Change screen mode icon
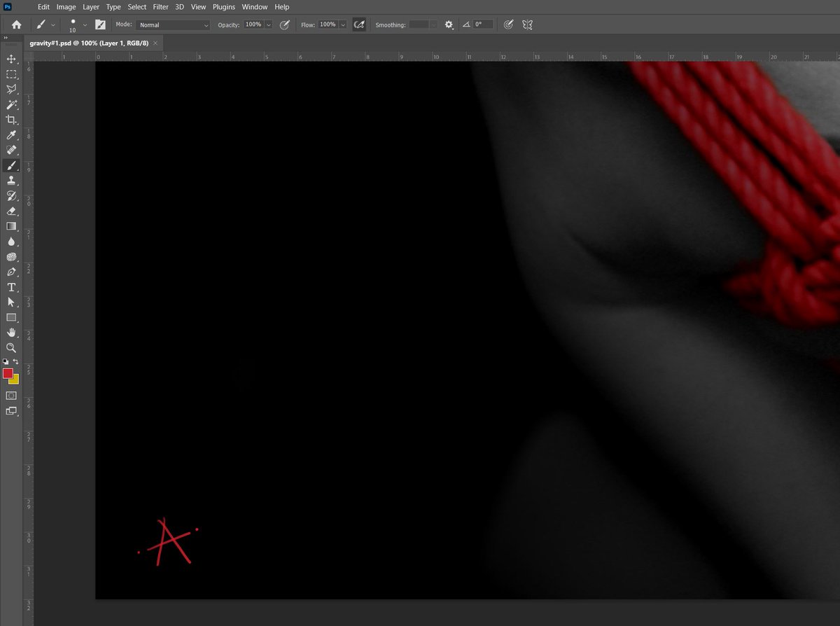The height and width of the screenshot is (626, 840). [11, 411]
